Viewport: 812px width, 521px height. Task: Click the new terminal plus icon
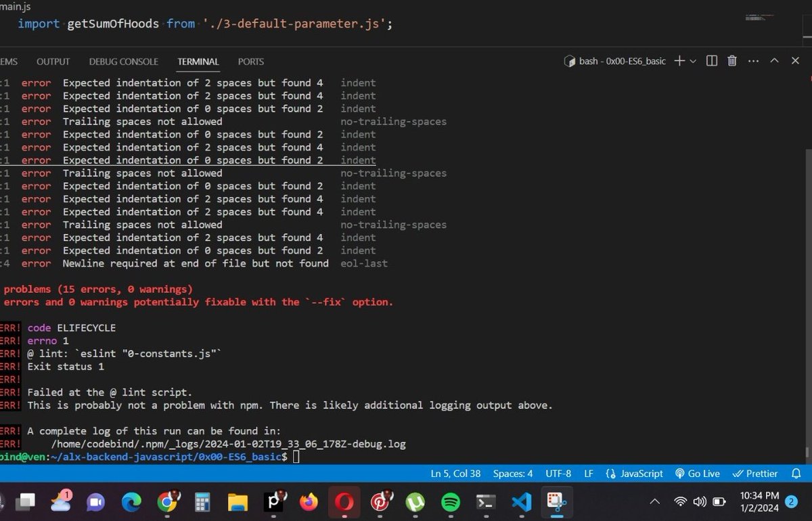click(x=680, y=61)
